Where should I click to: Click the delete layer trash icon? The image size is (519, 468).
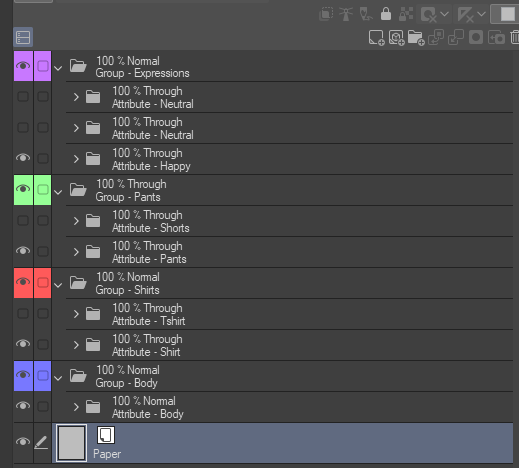[514, 37]
